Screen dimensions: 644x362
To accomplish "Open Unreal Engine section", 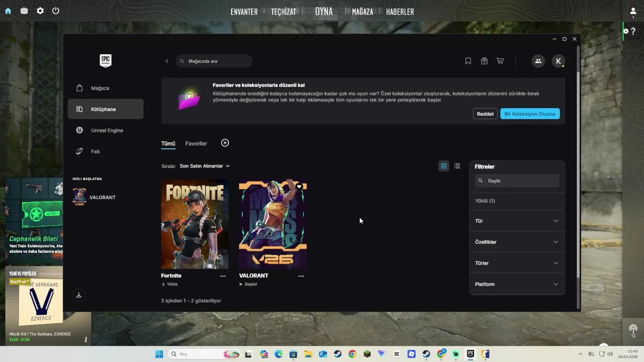I will pos(106,130).
